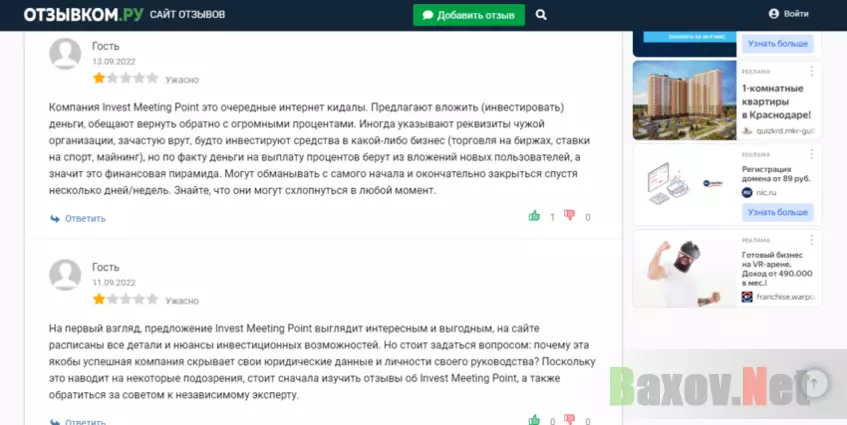847x425 pixels.
Task: Click the like count 1 on first review
Action: click(552, 217)
